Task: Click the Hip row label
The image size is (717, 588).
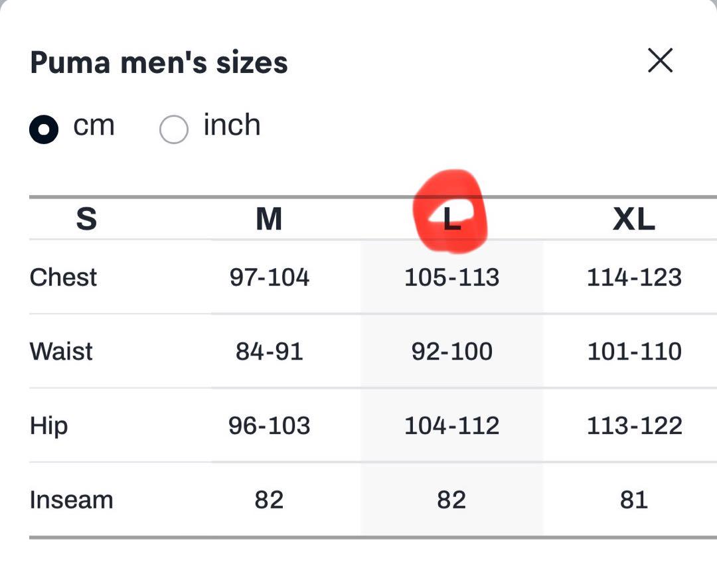Action: pos(49,426)
